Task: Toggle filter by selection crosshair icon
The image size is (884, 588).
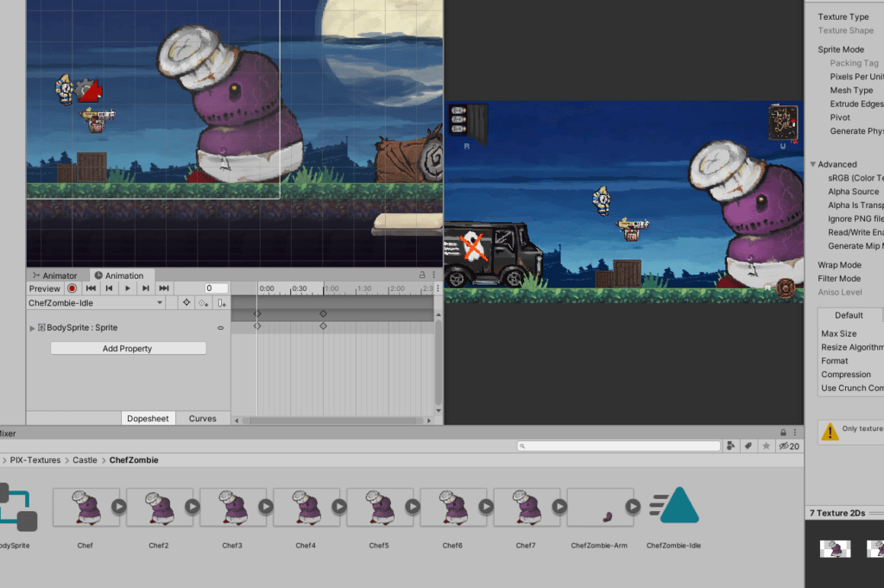Action: click(186, 303)
